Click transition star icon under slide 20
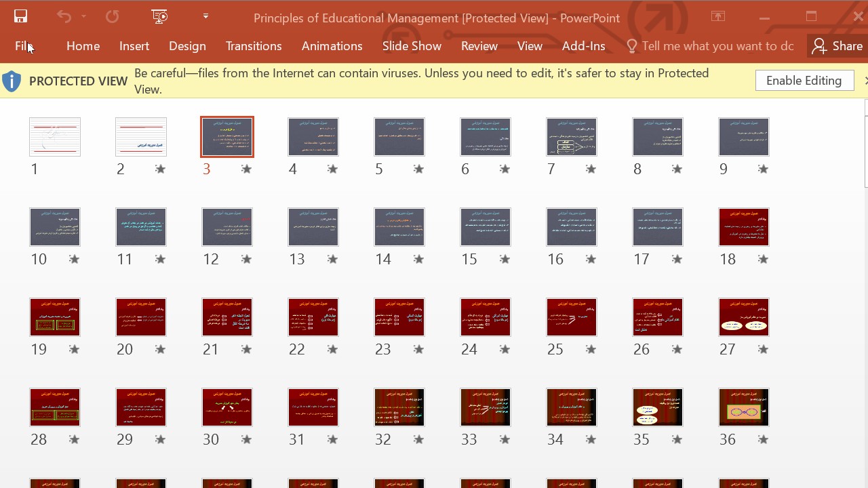868x488 pixels. coord(160,349)
